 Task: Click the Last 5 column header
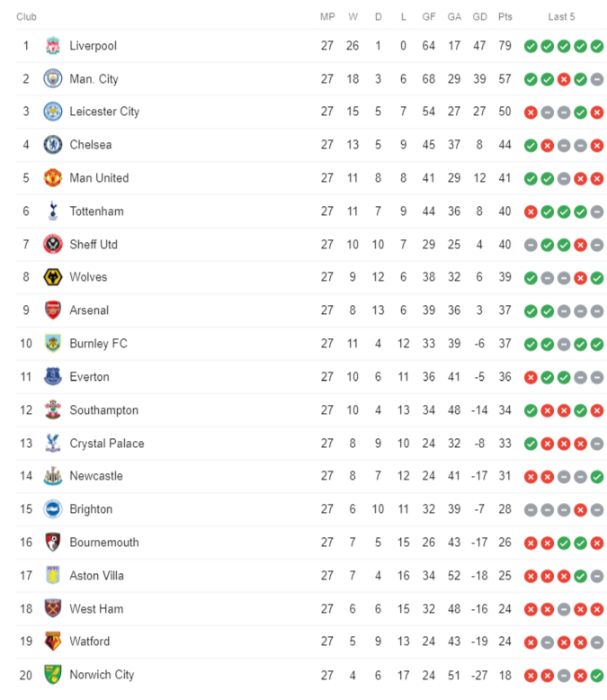(561, 17)
